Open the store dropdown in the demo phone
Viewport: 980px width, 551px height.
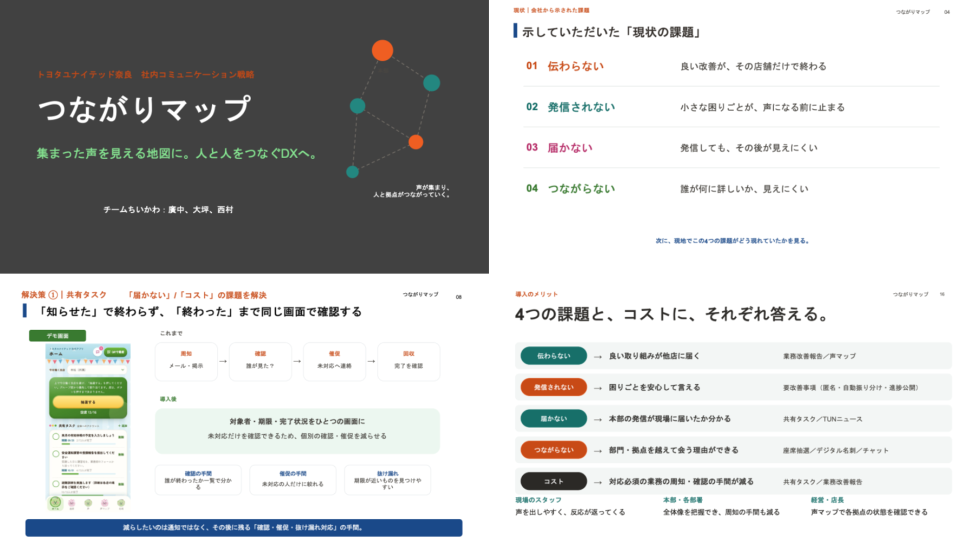pyautogui.click(x=97, y=370)
